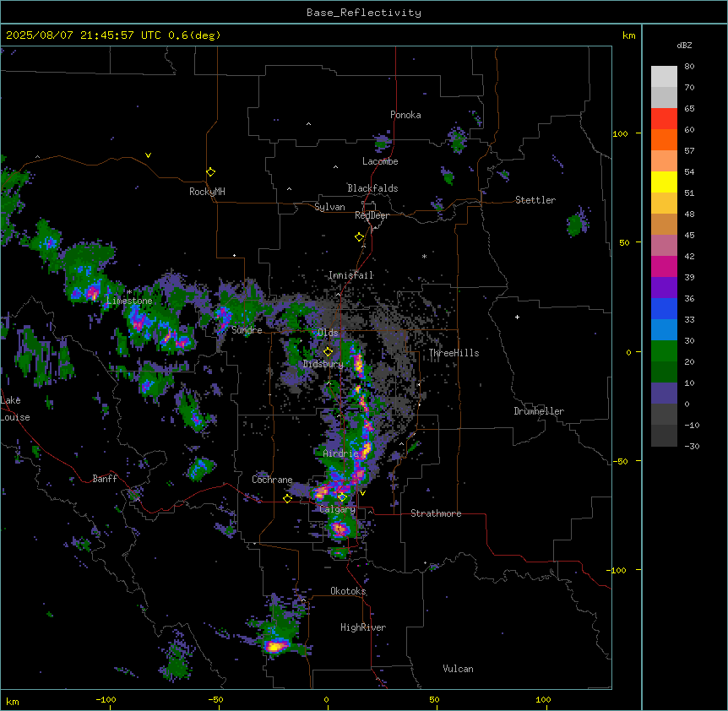The height and width of the screenshot is (711, 728).
Task: Click the 36 dBZ blue legend swatch
Action: coord(664,308)
